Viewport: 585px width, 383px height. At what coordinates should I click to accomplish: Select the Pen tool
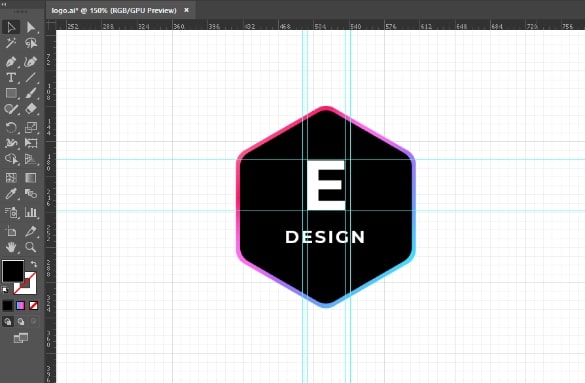(11, 62)
